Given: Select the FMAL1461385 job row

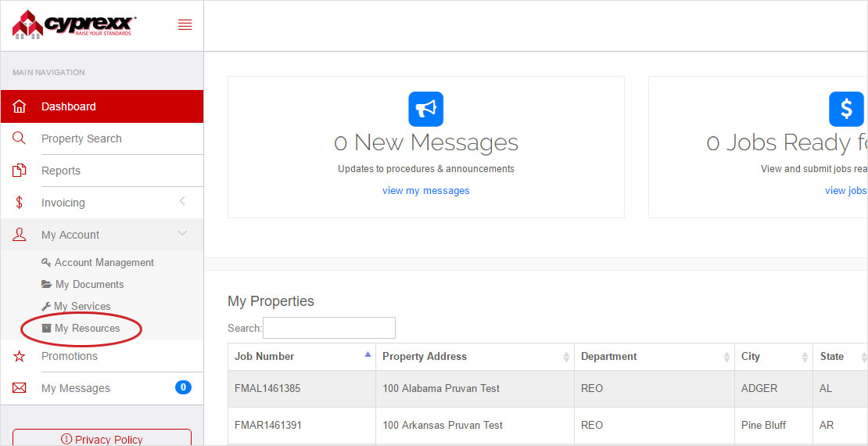Looking at the screenshot, I should coord(267,388).
